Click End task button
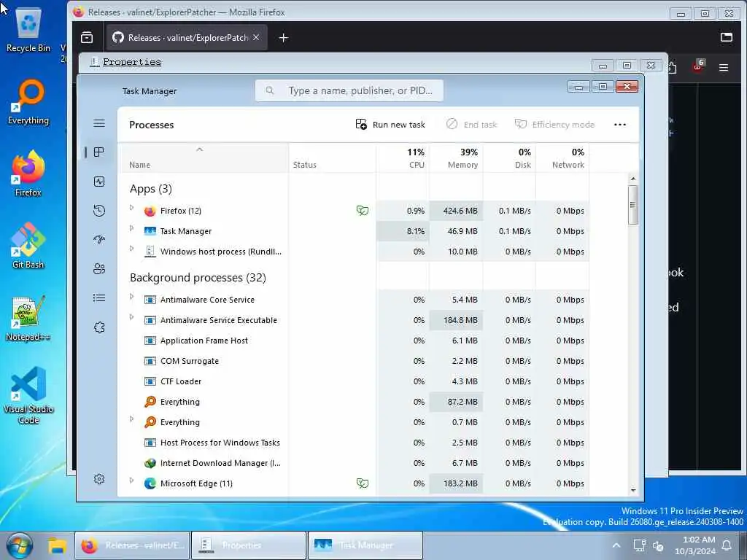747x560 pixels. point(472,125)
